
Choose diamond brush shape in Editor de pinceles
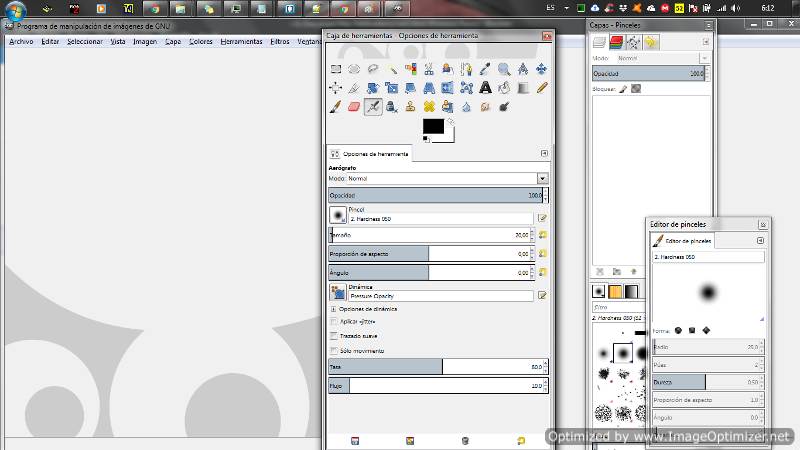(x=706, y=331)
